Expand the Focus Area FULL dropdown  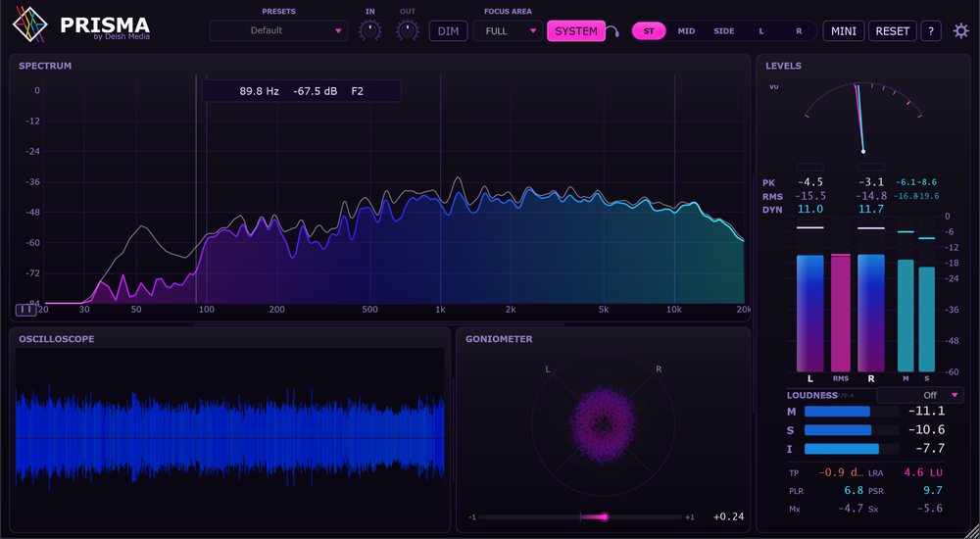[508, 30]
